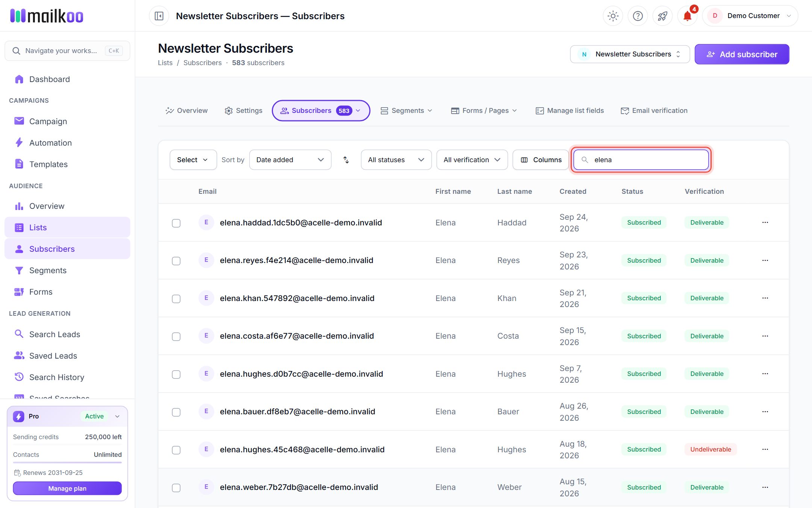812x508 pixels.
Task: Open Automation in sidebar
Action: pyautogui.click(x=67, y=143)
